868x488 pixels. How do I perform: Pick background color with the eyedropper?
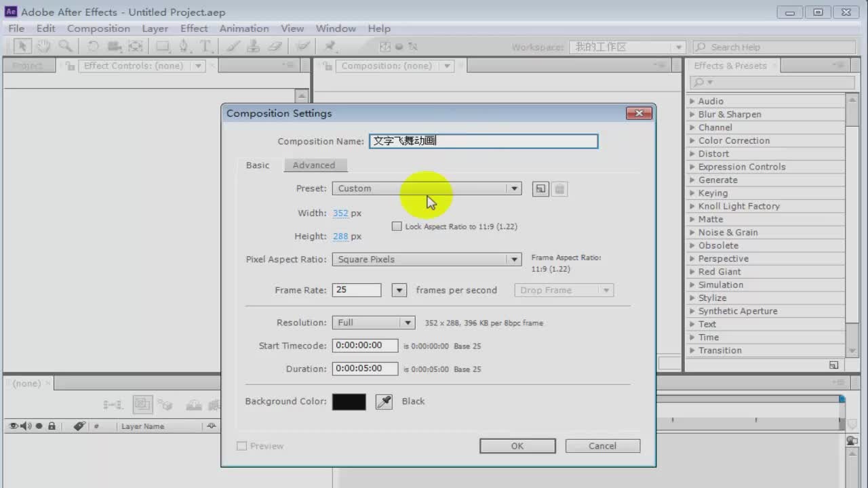click(x=384, y=402)
